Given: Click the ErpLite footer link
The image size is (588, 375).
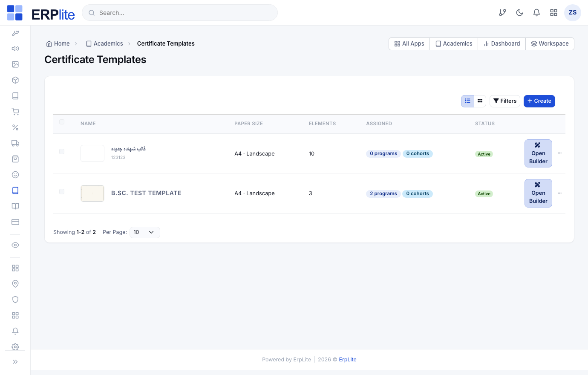Looking at the screenshot, I should 348,360.
